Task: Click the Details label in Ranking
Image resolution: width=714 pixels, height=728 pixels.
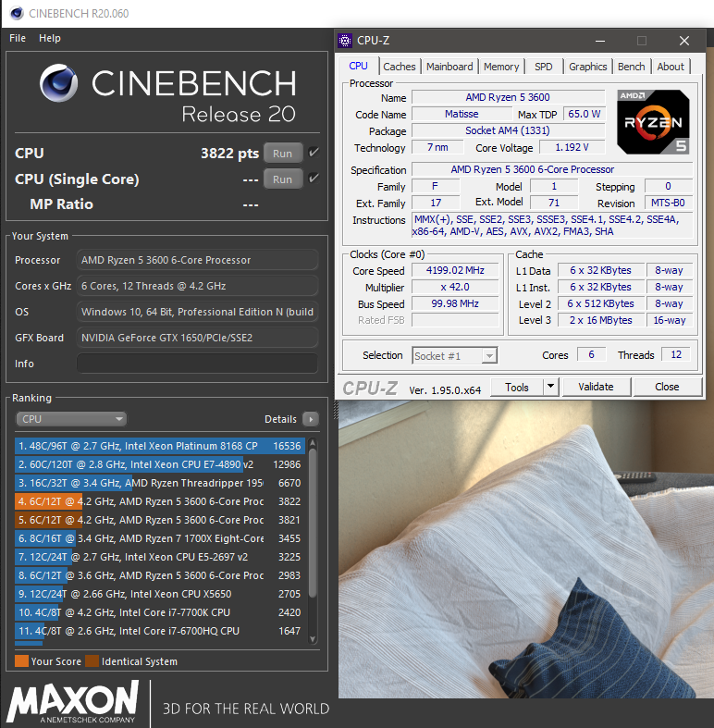Action: pos(280,419)
